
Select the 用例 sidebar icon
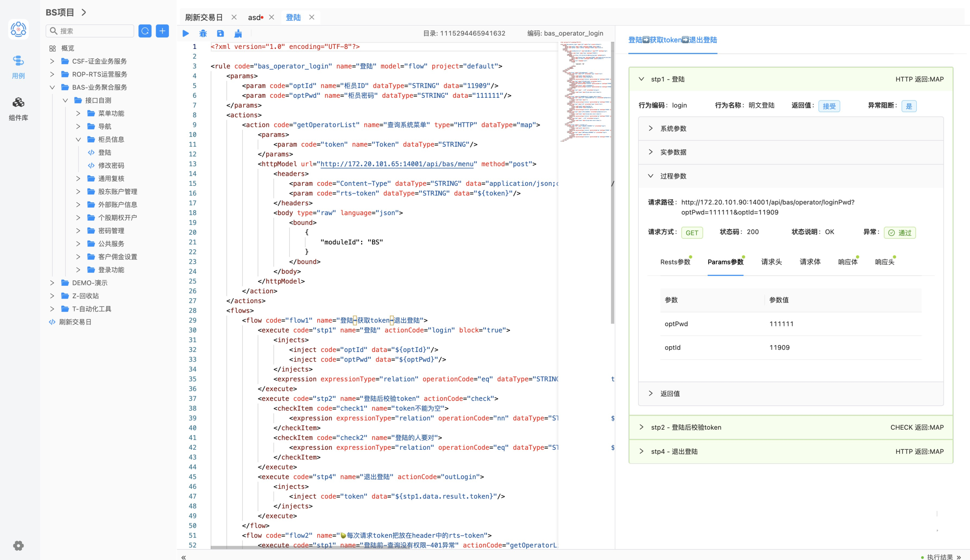(x=18, y=66)
